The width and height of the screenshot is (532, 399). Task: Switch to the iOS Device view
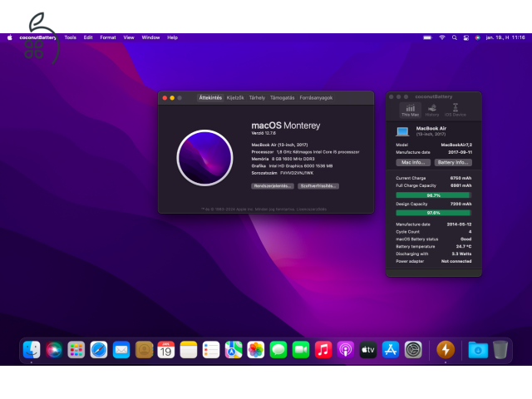tap(455, 110)
